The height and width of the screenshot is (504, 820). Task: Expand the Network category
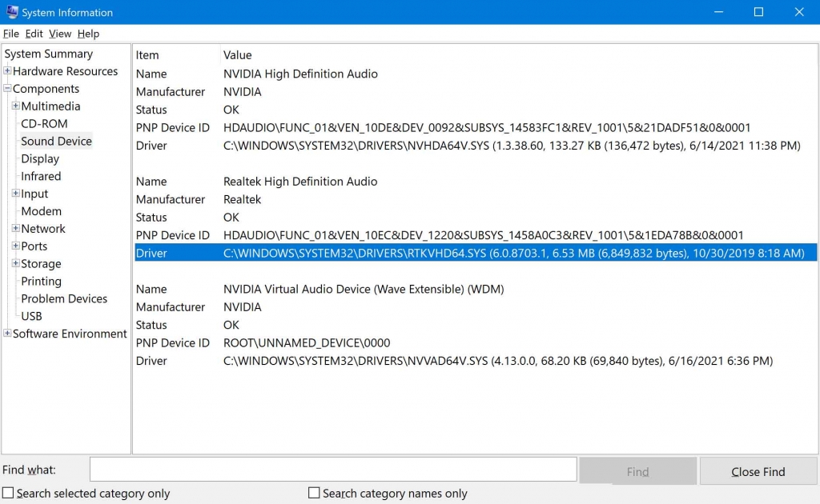click(14, 228)
